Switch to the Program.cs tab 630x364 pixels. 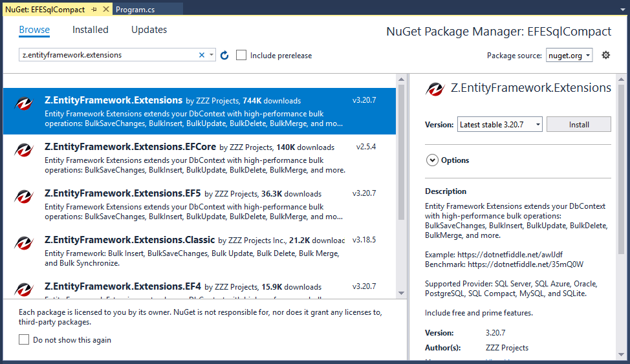coord(135,10)
